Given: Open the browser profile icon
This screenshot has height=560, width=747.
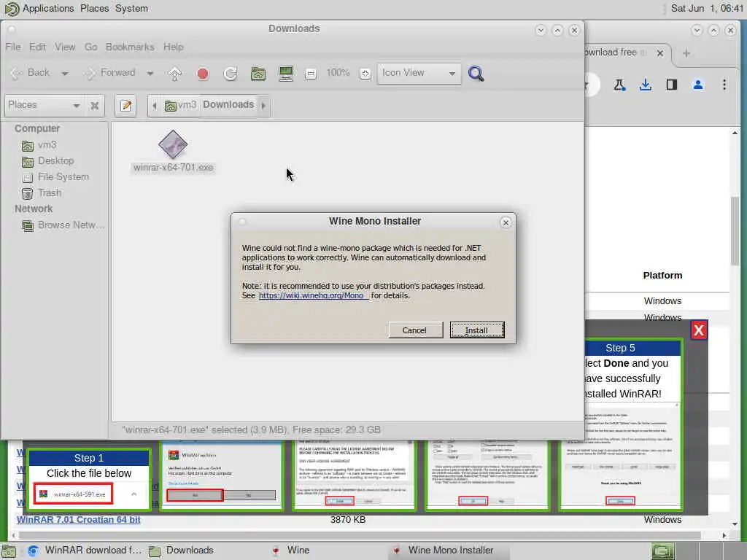Looking at the screenshot, I should [x=698, y=85].
